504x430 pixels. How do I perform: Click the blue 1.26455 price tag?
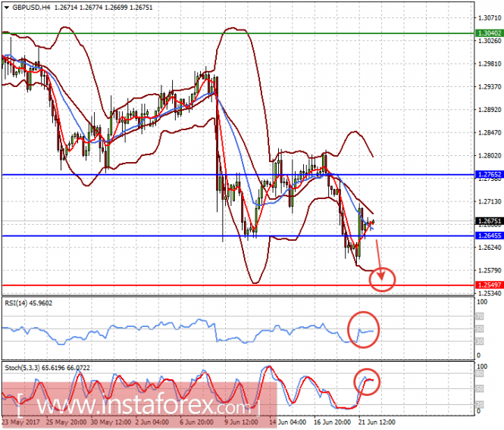pos(488,236)
